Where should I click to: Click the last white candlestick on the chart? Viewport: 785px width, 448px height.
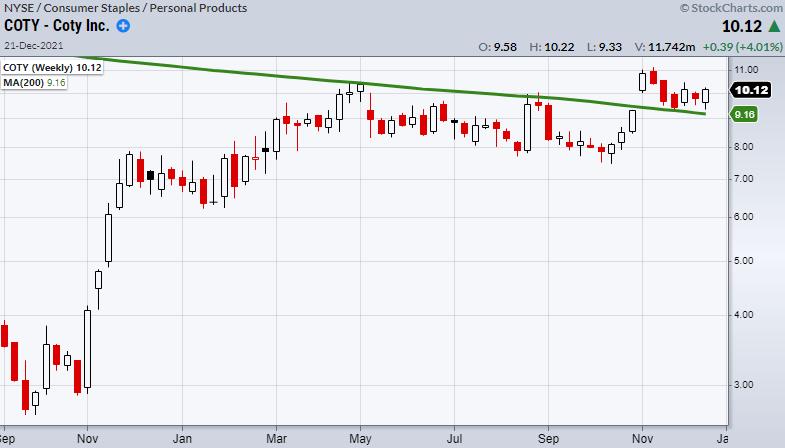(705, 96)
